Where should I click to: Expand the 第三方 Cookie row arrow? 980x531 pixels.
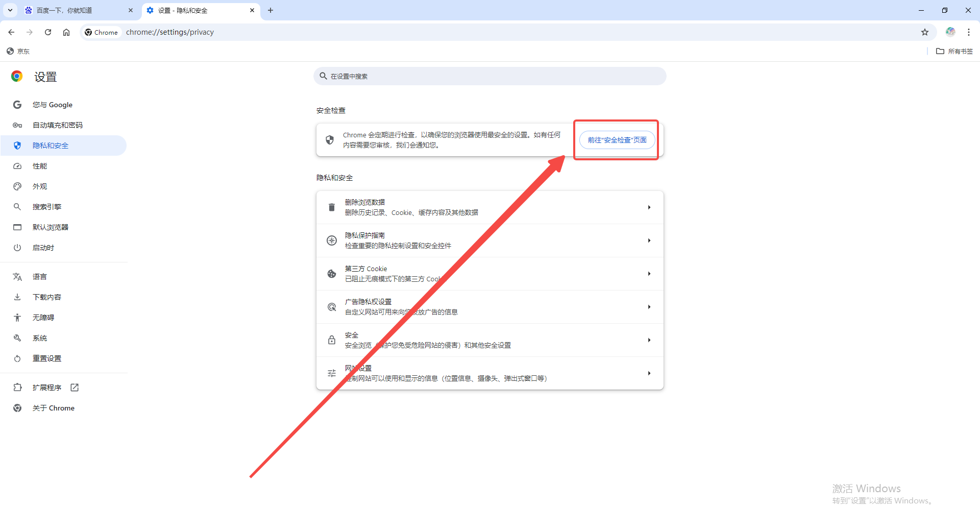click(649, 274)
